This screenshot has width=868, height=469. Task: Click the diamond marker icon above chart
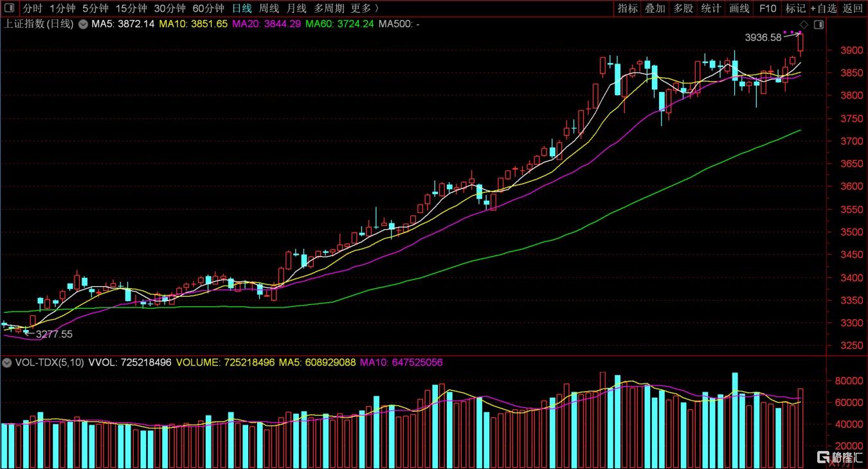(x=804, y=24)
